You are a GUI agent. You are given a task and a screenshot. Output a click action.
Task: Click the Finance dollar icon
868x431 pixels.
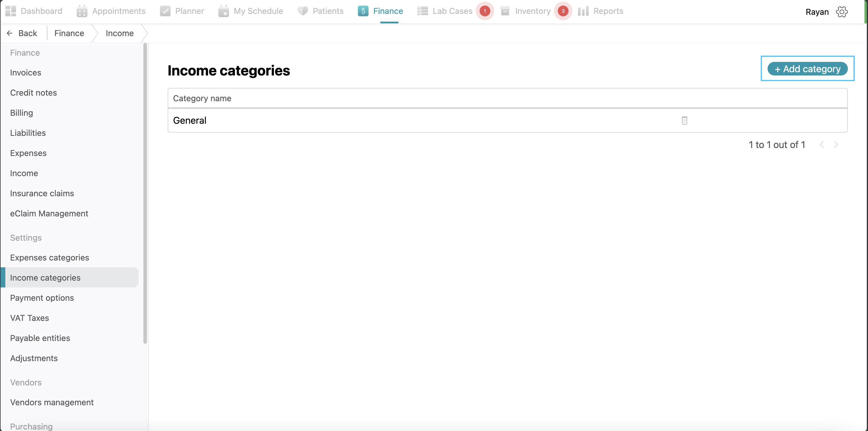pyautogui.click(x=363, y=11)
